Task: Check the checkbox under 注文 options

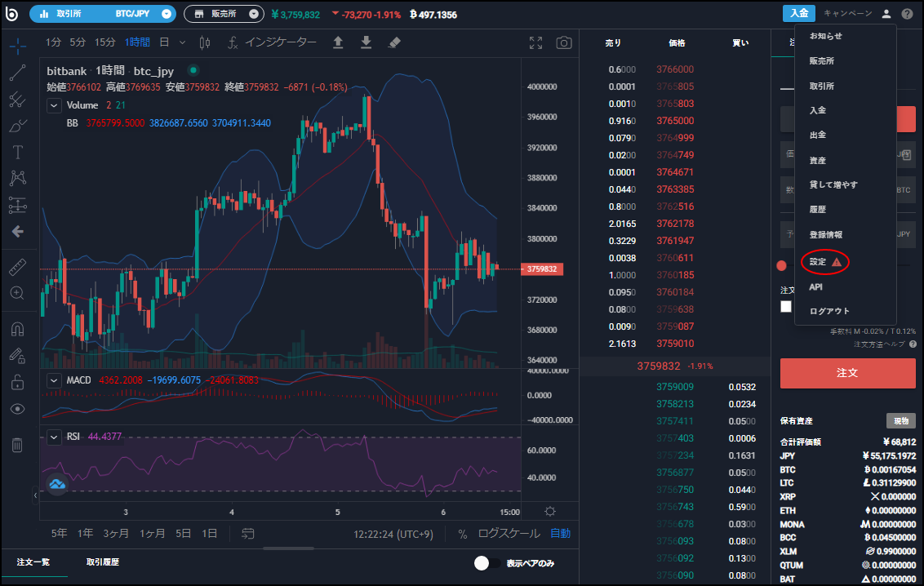Action: tap(785, 307)
